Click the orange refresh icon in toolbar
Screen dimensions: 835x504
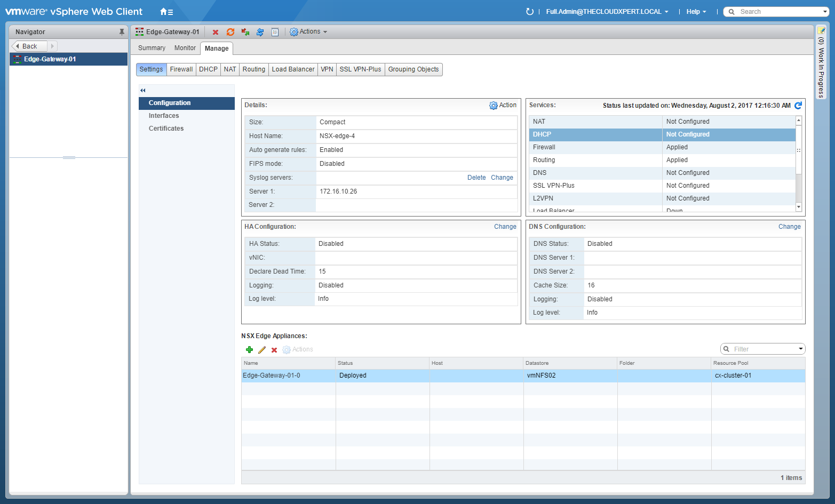coord(230,33)
